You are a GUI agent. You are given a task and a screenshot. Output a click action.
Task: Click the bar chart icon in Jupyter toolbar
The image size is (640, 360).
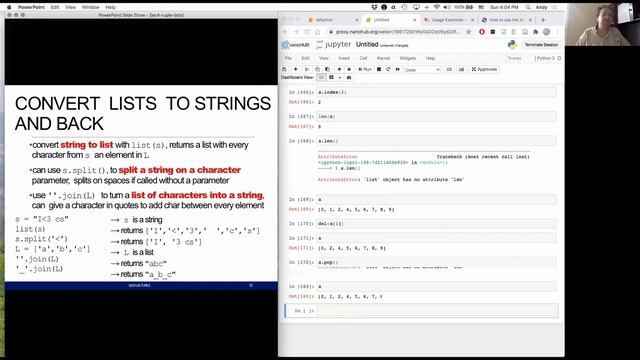[x=461, y=69]
